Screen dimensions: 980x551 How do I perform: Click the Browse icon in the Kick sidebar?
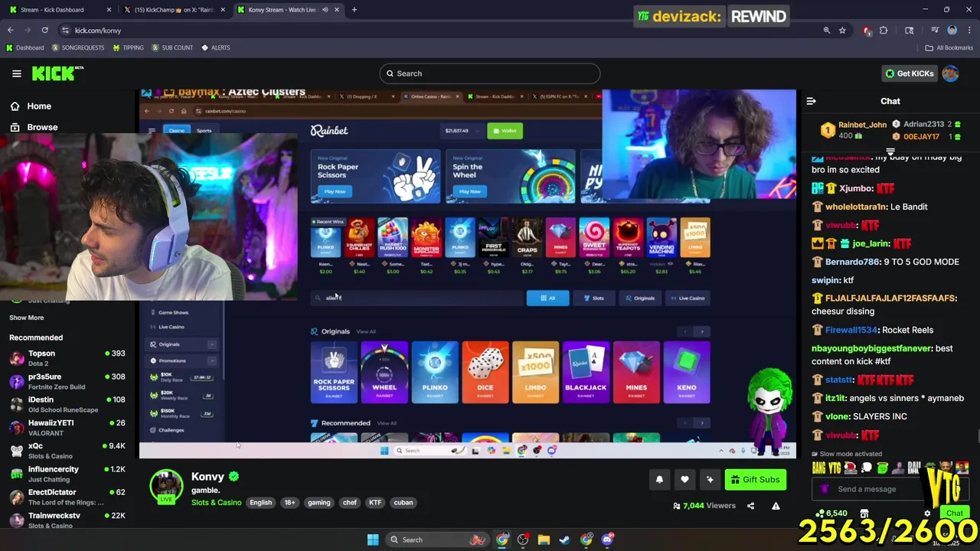[x=15, y=127]
